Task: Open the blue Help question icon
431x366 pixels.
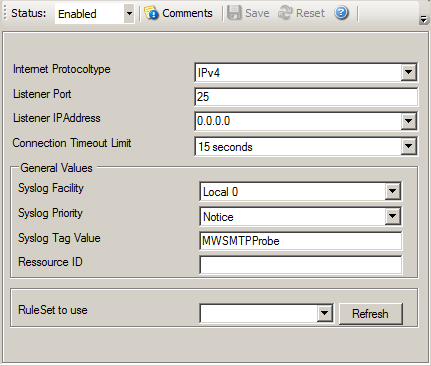Action: 341,13
